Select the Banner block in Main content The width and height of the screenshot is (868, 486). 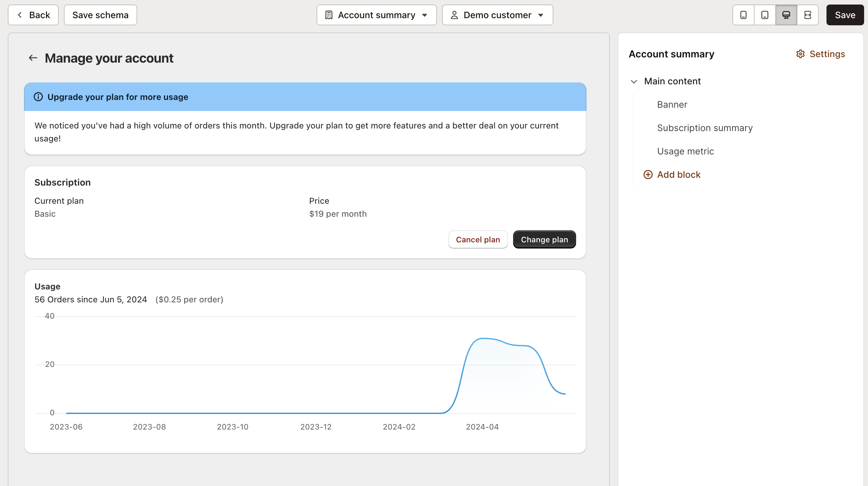672,104
